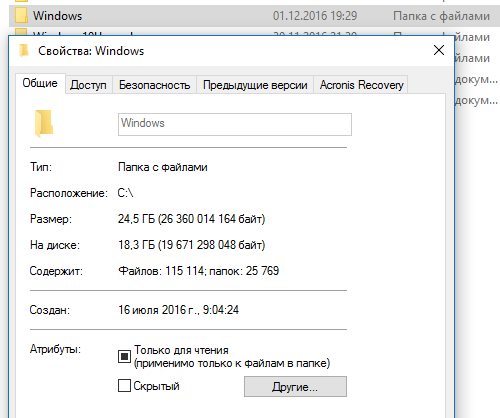The image size is (500, 418).
Task: Click the Скрытый checkbox label
Action: tap(156, 386)
